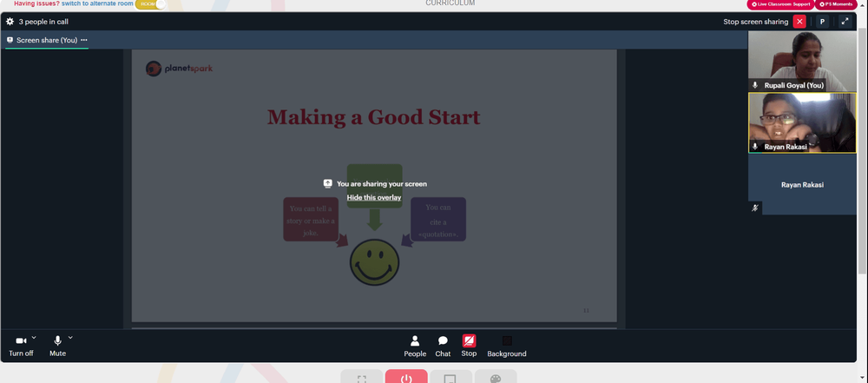Mute the microphone
Screen dimensions: 868x383
[x=57, y=347]
